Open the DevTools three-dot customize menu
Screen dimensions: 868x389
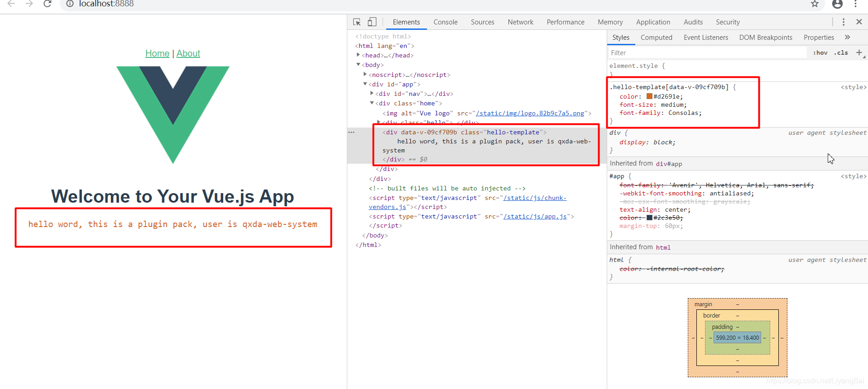pos(844,22)
